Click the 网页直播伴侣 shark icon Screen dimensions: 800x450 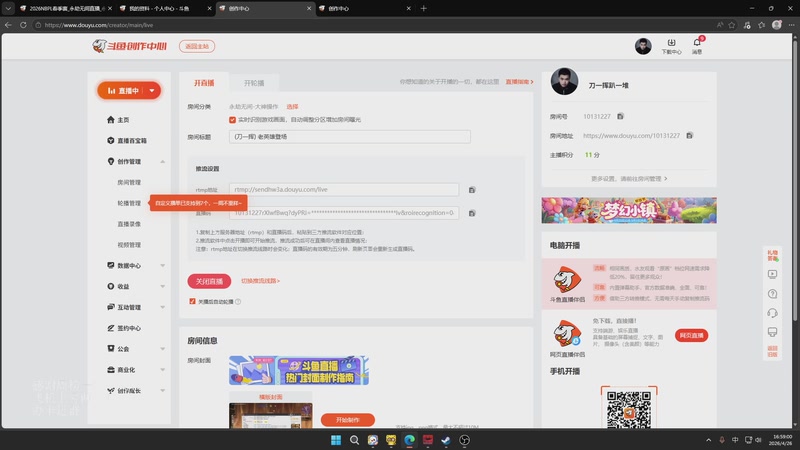pyautogui.click(x=567, y=334)
